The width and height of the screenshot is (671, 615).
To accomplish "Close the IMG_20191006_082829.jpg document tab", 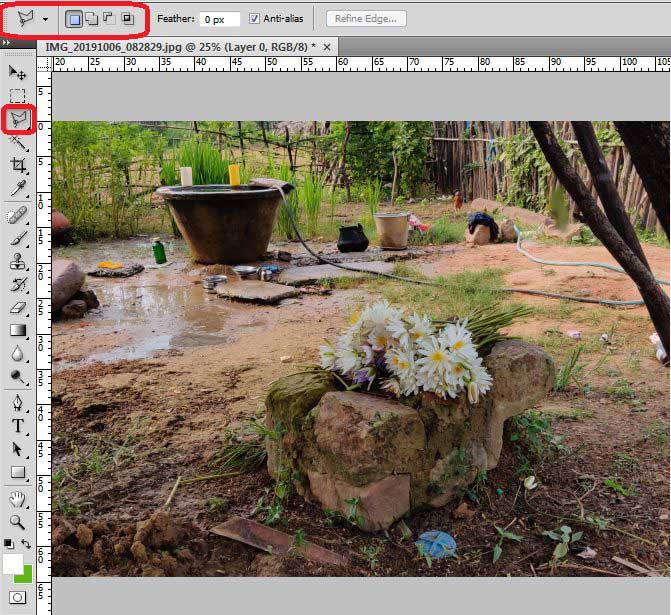I will coord(327,47).
